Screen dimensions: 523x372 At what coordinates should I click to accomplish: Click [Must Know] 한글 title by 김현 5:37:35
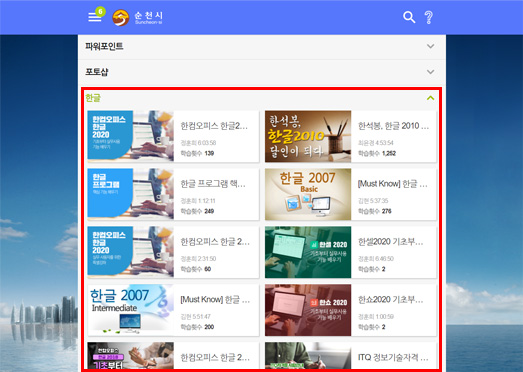coord(392,183)
